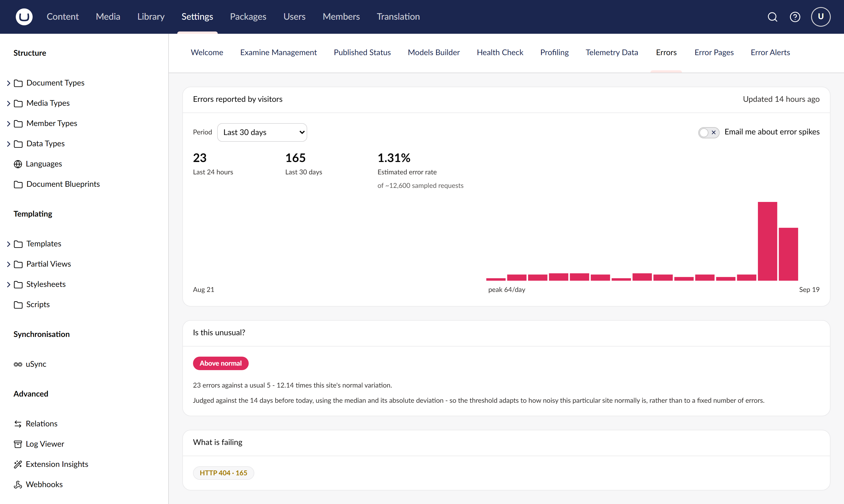Click the Member Types tree item label

[52, 123]
